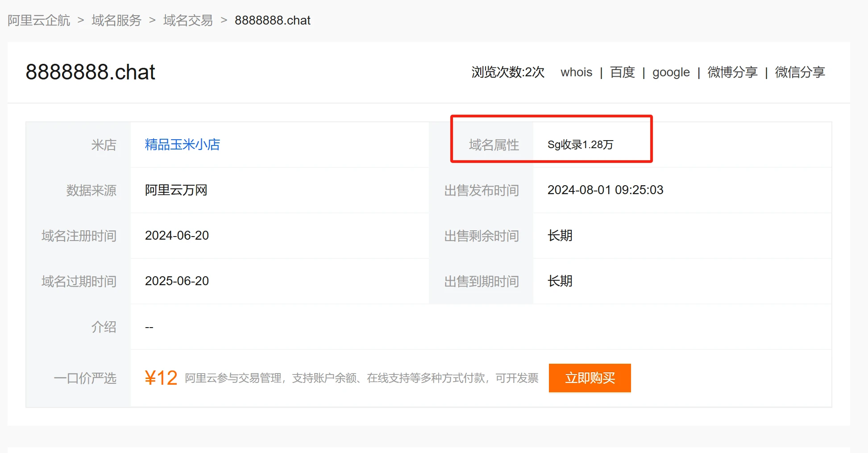Click the expiration date 2025-06-20
The image size is (868, 453).
click(177, 281)
